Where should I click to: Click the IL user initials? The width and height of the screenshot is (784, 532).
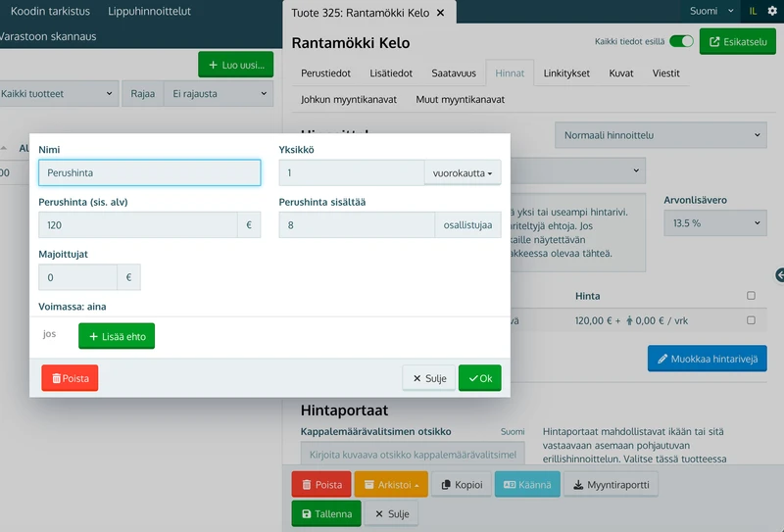pos(753,11)
